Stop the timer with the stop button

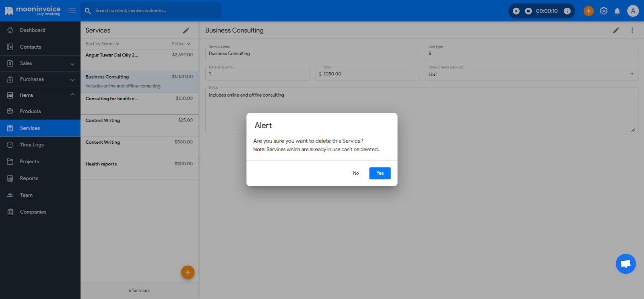point(528,11)
